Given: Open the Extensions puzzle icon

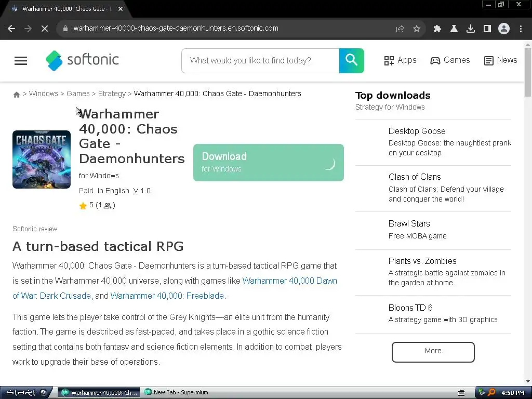Looking at the screenshot, I should click(x=437, y=29).
